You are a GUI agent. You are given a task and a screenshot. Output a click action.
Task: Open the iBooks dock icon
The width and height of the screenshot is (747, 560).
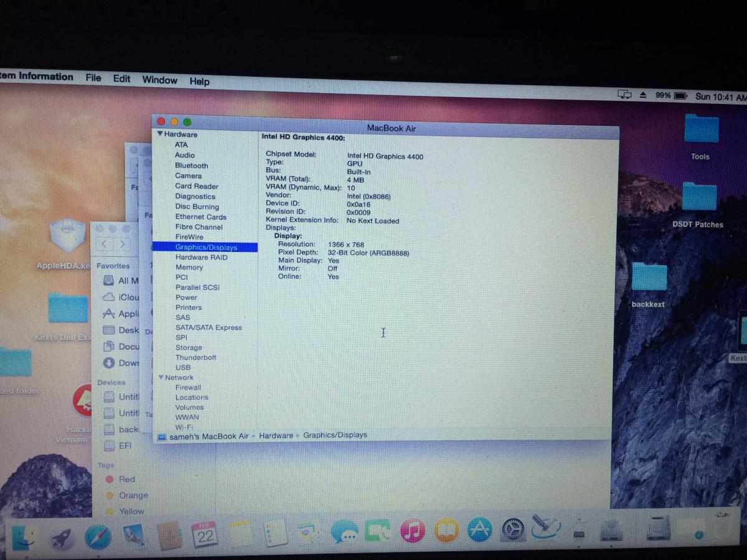pos(446,530)
